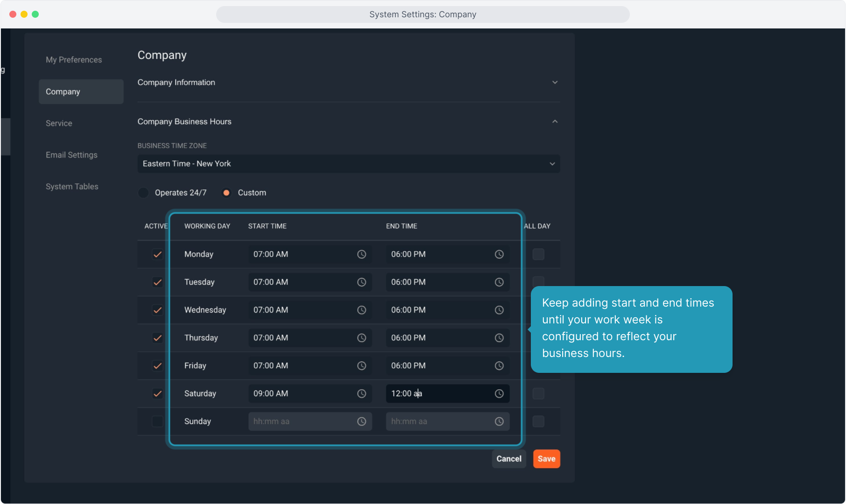Open Sunday start time clock picker
Image resolution: width=846 pixels, height=504 pixels.
pos(361,421)
